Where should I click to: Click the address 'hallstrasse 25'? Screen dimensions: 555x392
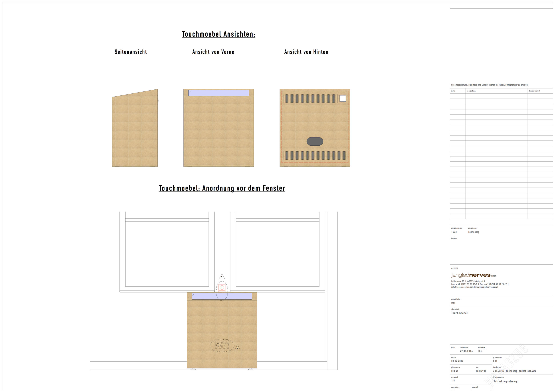pyautogui.click(x=458, y=281)
